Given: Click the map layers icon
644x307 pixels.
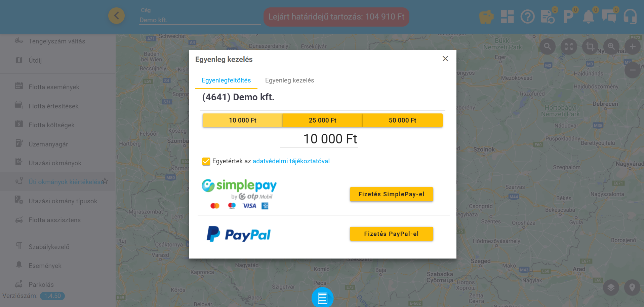Looking at the screenshot, I should click(611, 287).
